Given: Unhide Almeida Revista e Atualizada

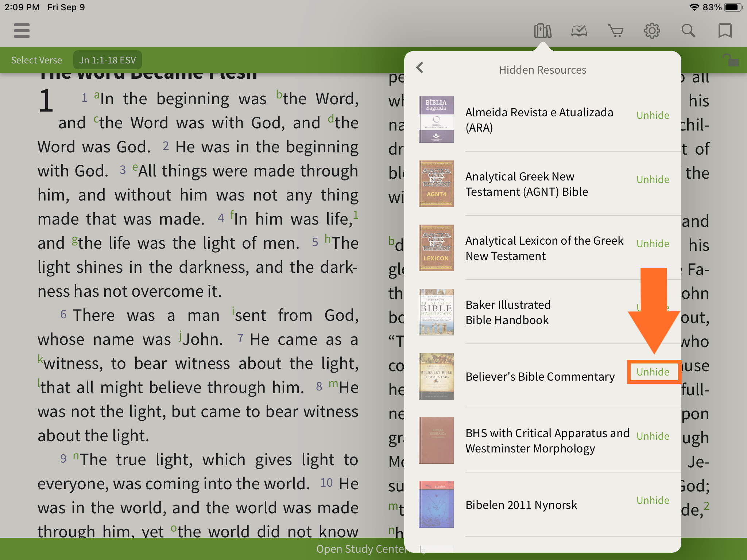Looking at the screenshot, I should tap(653, 115).
